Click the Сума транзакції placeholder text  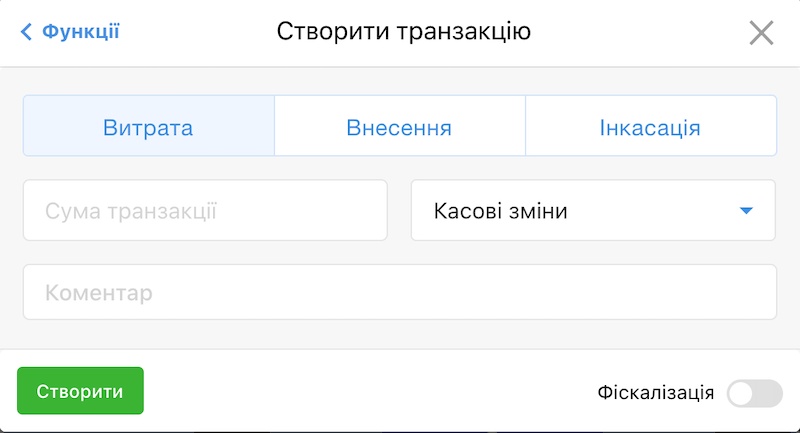point(131,211)
